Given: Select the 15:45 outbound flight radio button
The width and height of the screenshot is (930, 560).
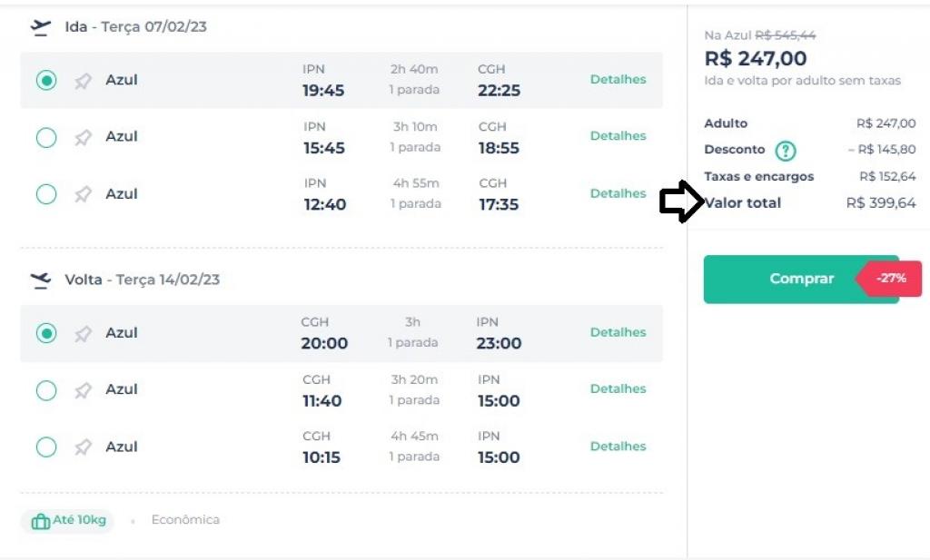Looking at the screenshot, I should pos(46,137).
